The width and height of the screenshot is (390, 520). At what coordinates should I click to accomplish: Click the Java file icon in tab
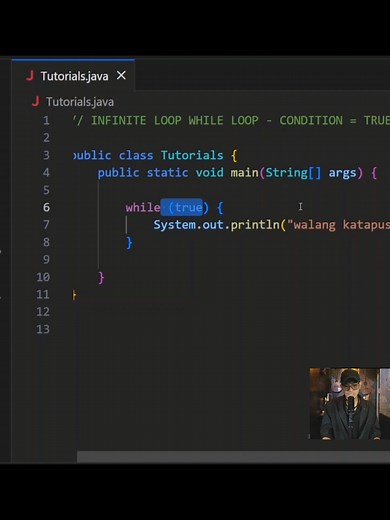coord(30,76)
